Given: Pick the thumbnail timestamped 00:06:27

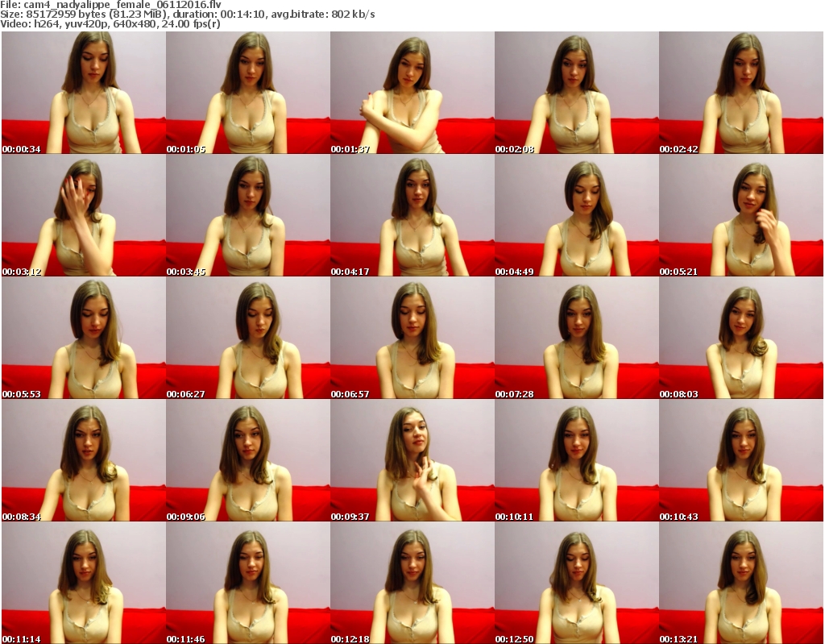Looking at the screenshot, I should [x=247, y=338].
